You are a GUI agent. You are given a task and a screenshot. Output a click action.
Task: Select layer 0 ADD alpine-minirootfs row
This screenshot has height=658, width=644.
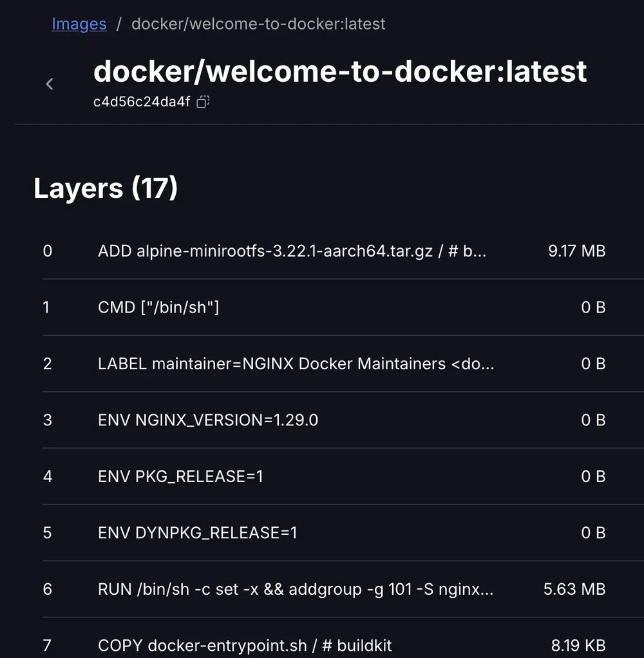coord(343,251)
